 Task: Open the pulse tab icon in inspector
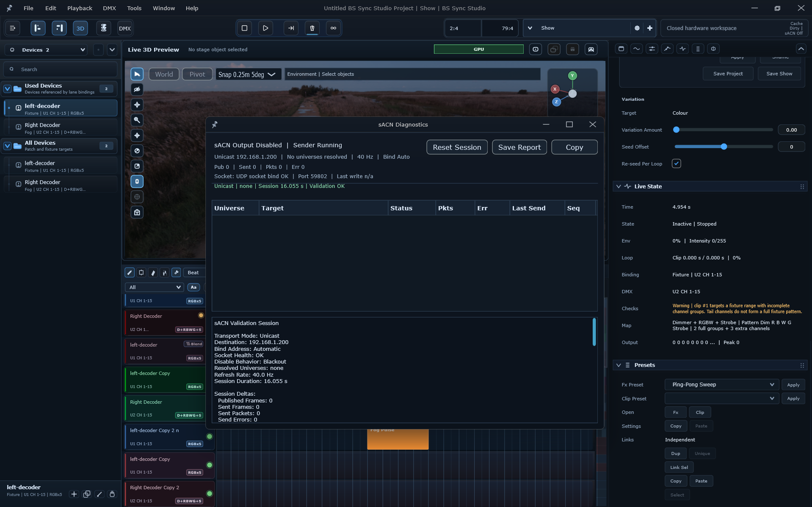click(682, 49)
